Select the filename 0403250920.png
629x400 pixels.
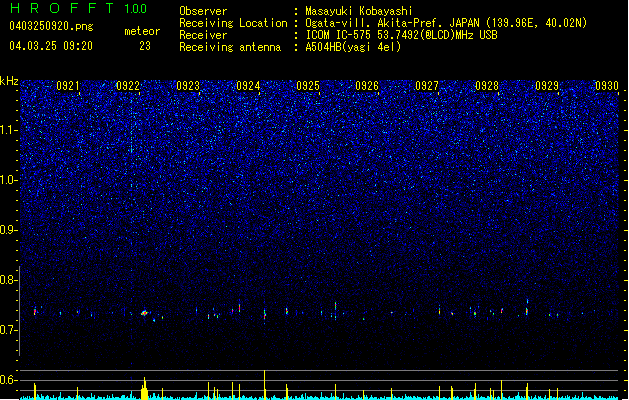click(x=51, y=26)
